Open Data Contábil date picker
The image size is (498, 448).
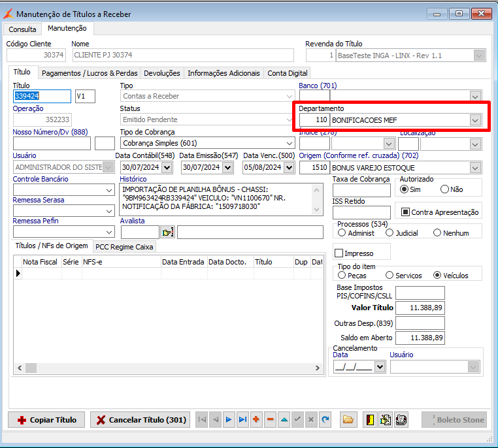167,167
